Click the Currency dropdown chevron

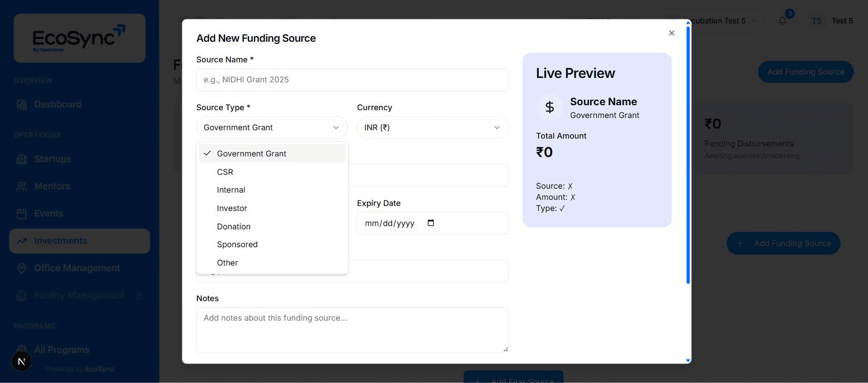point(497,127)
